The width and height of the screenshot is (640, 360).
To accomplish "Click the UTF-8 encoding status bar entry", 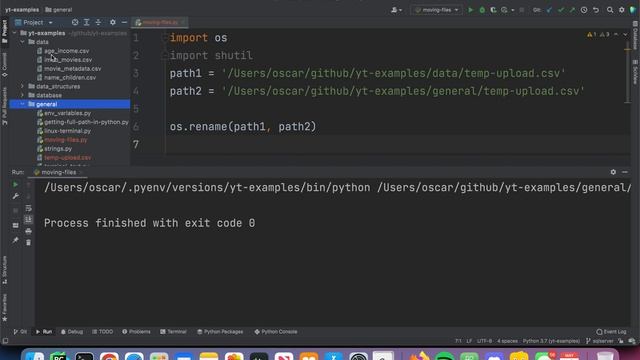I will pos(484,341).
